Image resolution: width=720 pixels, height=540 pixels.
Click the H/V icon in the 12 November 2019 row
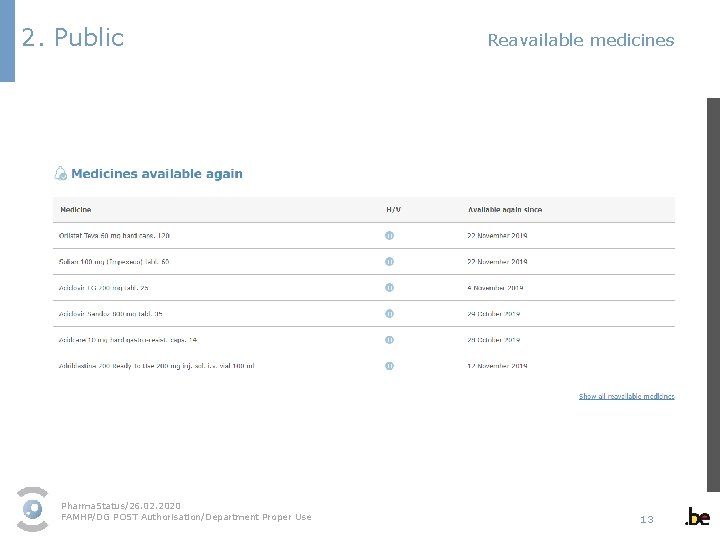[389, 366]
